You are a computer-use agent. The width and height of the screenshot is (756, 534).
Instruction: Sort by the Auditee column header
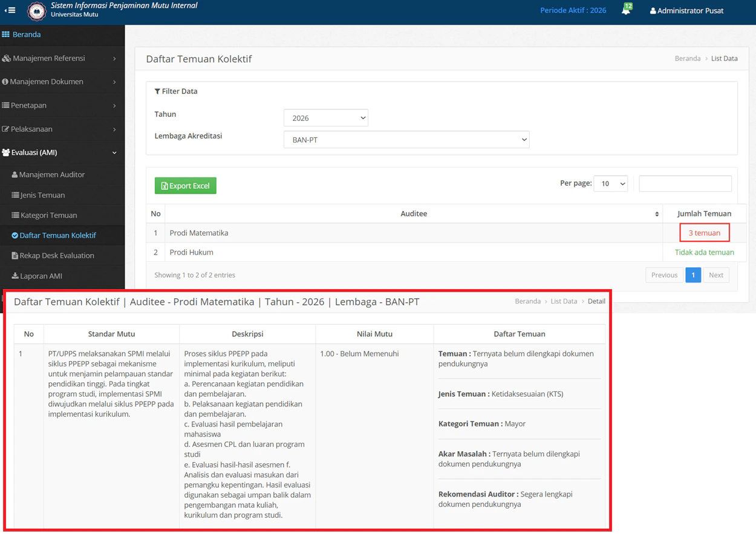(x=414, y=213)
